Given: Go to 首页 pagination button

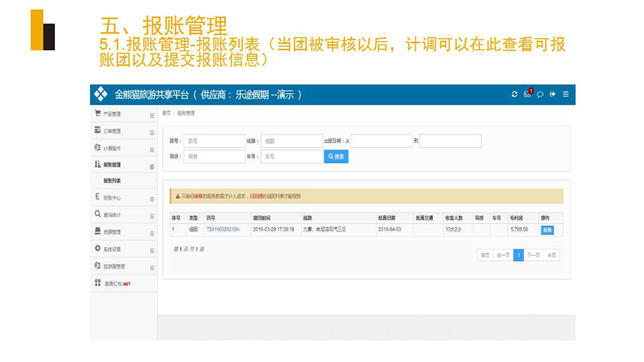Looking at the screenshot, I should (485, 255).
